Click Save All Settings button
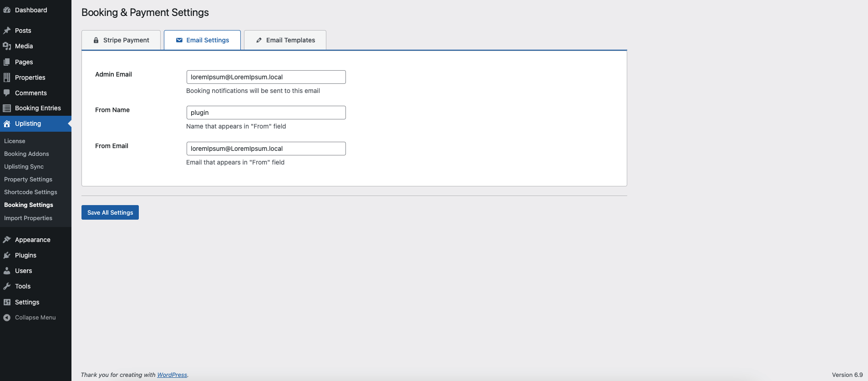The height and width of the screenshot is (381, 868). (x=110, y=212)
